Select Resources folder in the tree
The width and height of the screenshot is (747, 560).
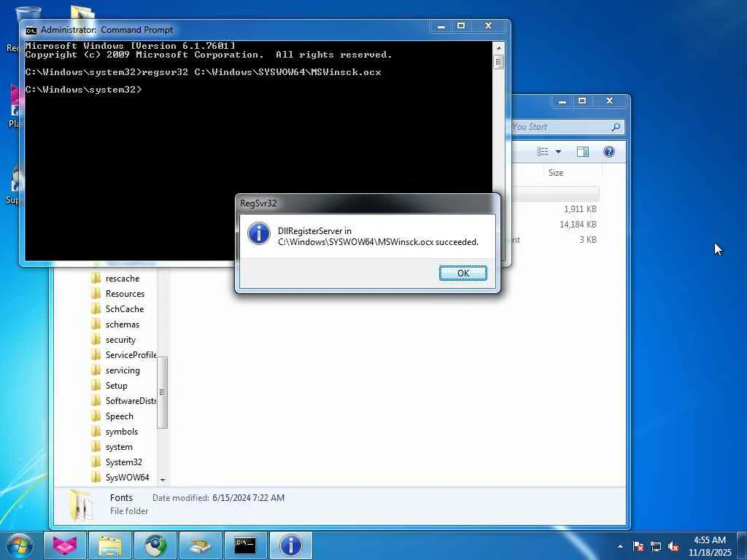coord(125,294)
